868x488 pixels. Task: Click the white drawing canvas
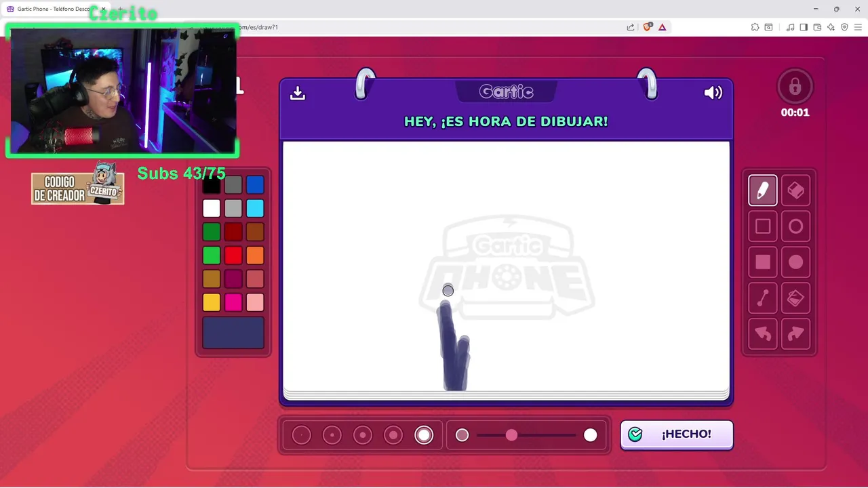point(506,266)
